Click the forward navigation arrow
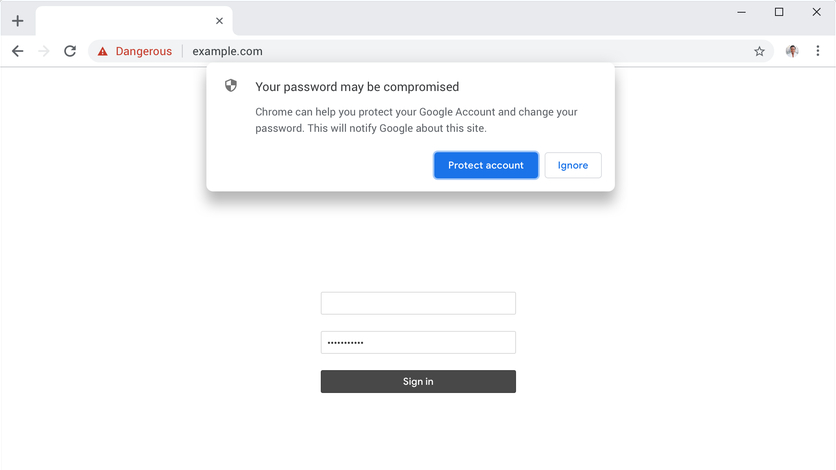The image size is (836, 470). pos(43,51)
